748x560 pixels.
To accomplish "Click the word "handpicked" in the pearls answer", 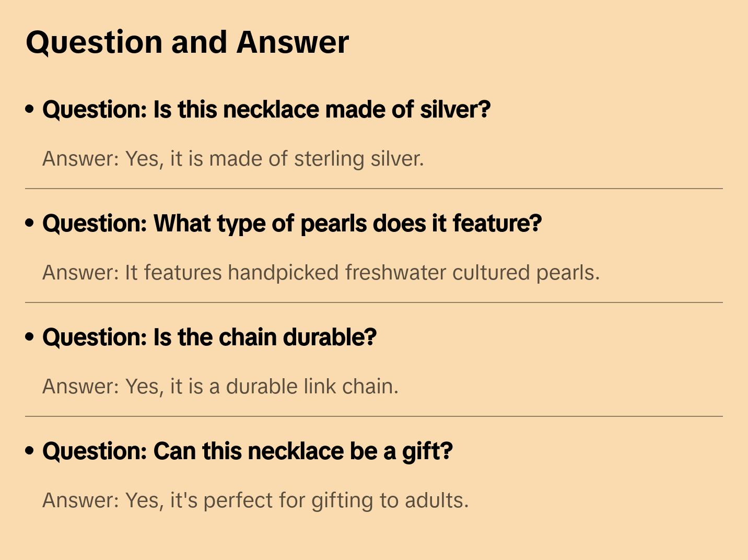I will click(283, 273).
